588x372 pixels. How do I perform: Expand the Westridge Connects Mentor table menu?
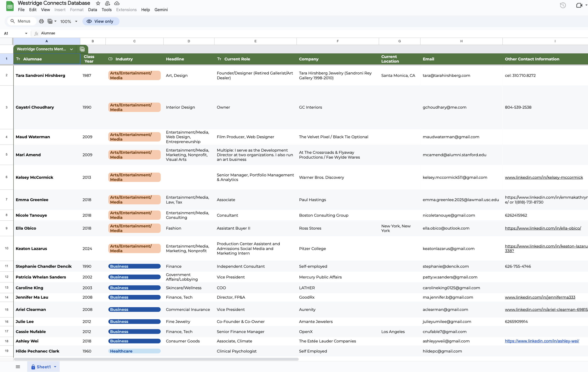pyautogui.click(x=71, y=49)
